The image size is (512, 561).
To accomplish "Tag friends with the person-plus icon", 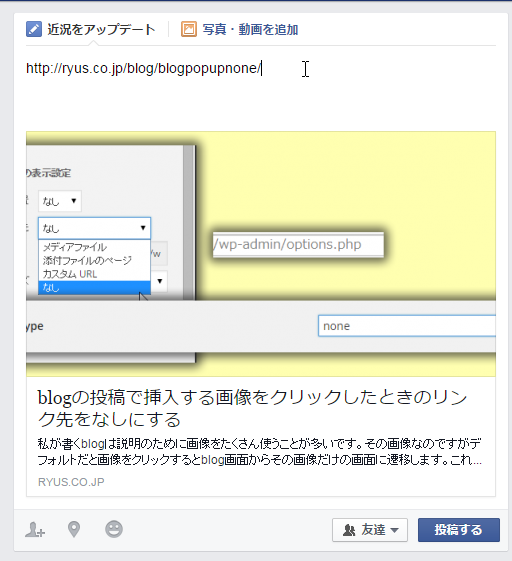I will point(35,530).
